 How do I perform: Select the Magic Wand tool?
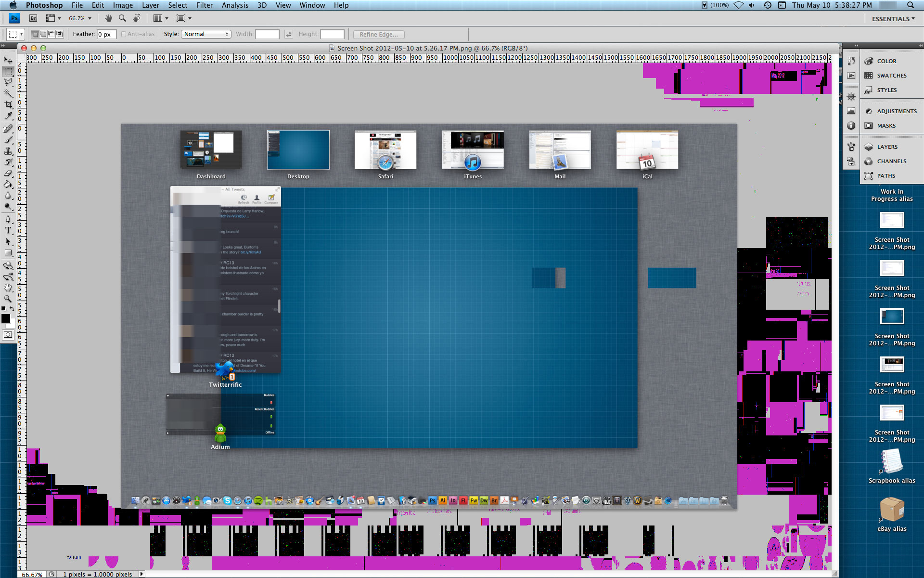pos(8,93)
